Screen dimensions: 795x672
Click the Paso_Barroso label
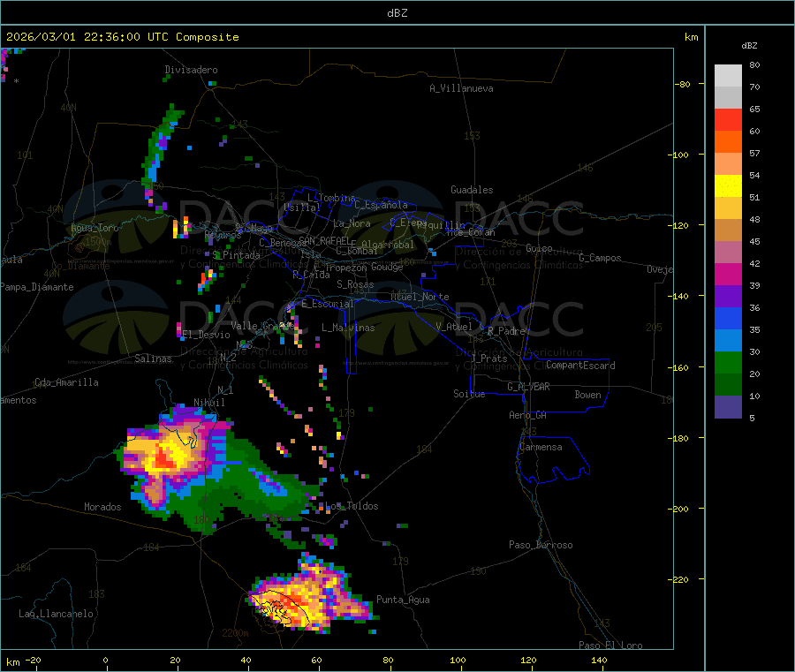pyautogui.click(x=541, y=545)
